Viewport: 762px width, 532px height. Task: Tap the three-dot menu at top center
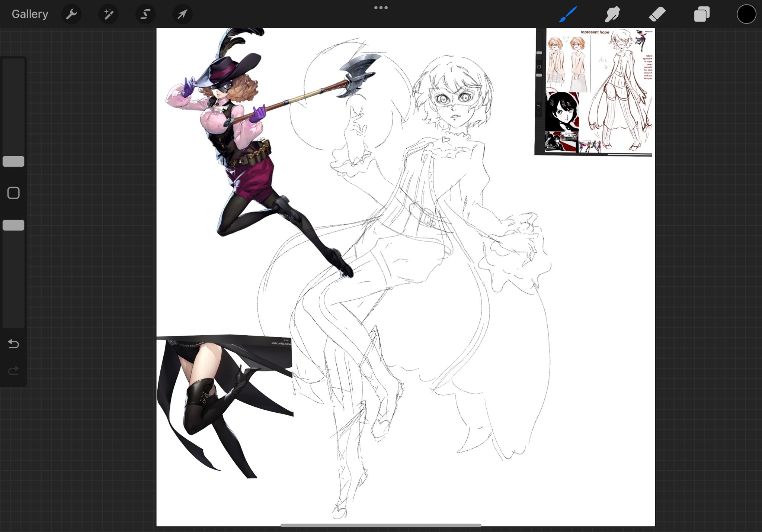pyautogui.click(x=381, y=7)
